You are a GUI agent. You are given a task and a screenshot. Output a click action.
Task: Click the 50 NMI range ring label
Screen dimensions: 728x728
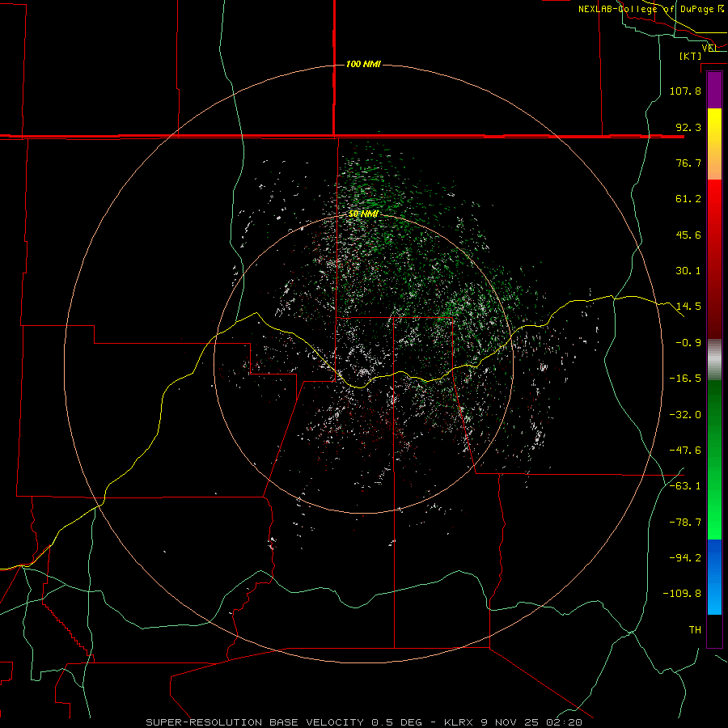coord(363,214)
